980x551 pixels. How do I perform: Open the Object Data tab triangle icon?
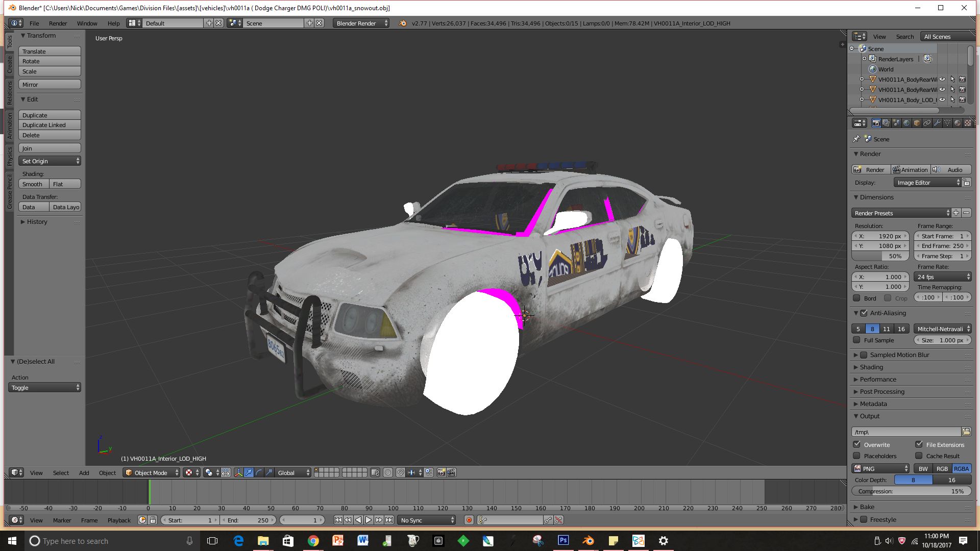click(947, 123)
